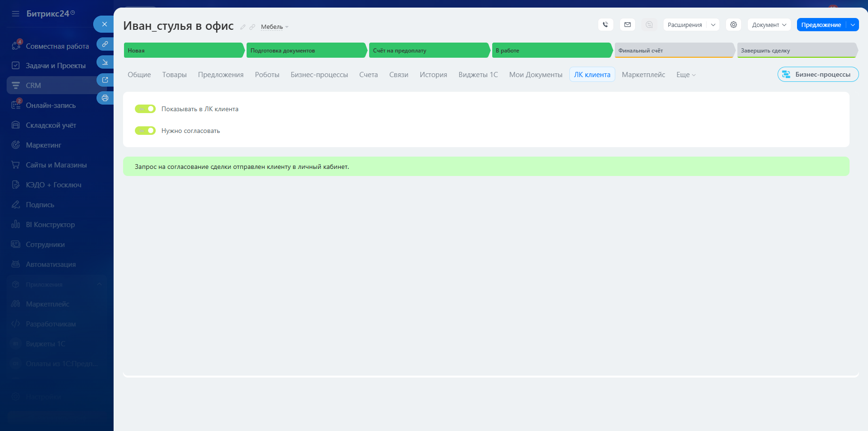Open Складской учёт section
This screenshot has width=868, height=431.
[51, 125]
